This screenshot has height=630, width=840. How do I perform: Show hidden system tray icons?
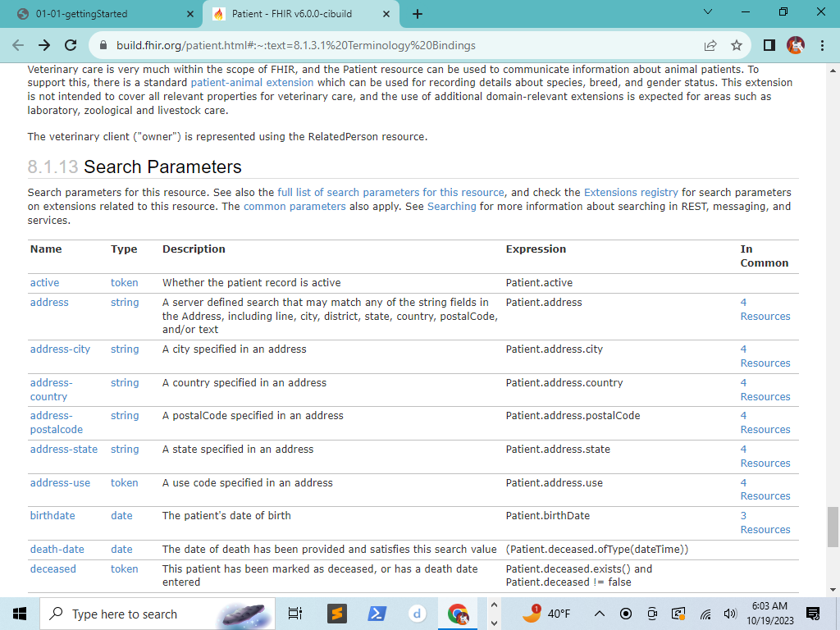[x=600, y=614]
